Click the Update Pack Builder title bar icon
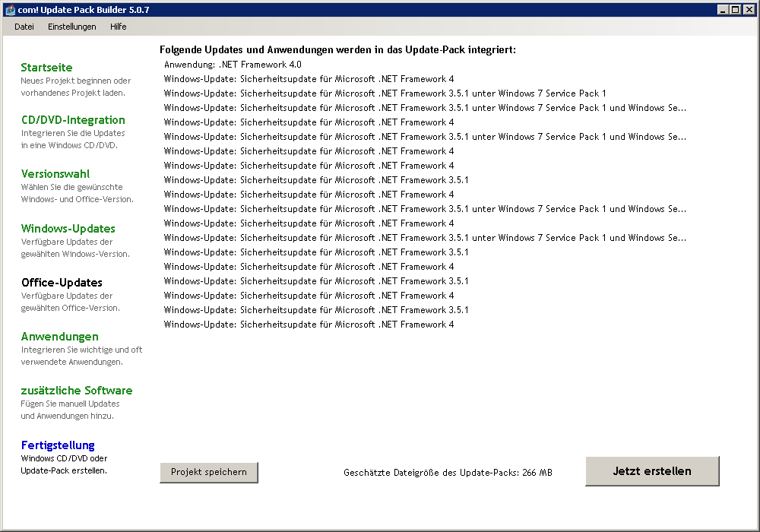760x532 pixels. [x=10, y=10]
